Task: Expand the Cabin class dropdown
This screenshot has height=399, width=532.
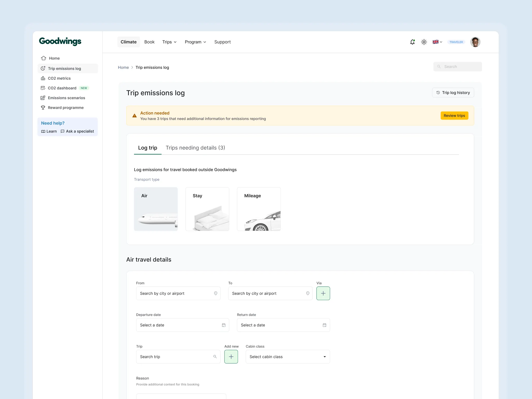Action: [x=288, y=357]
